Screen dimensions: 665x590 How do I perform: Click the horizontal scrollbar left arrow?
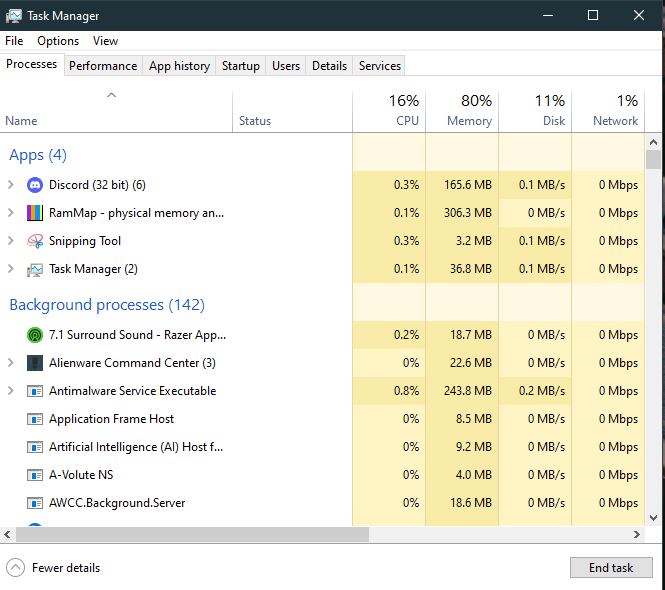tap(7, 534)
